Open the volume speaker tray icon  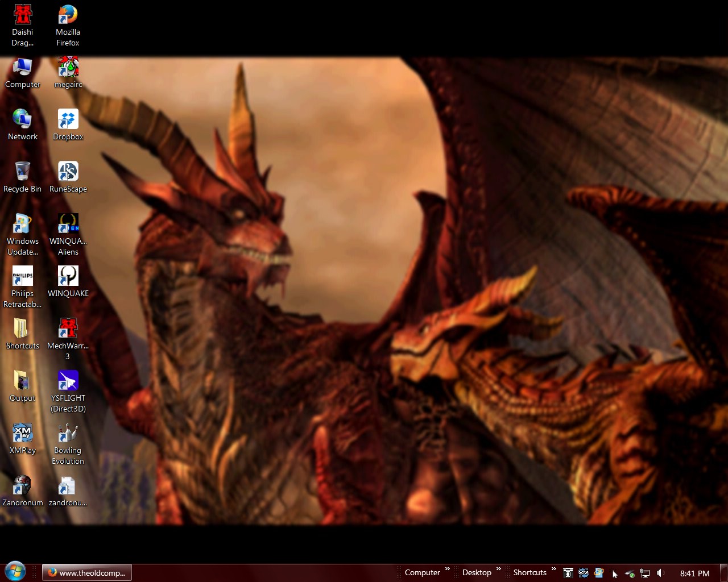click(x=660, y=573)
